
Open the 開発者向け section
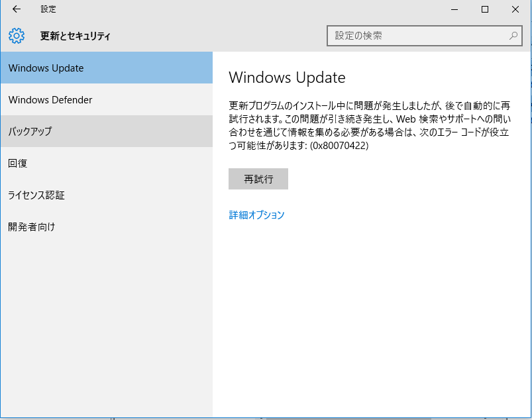tap(107, 227)
